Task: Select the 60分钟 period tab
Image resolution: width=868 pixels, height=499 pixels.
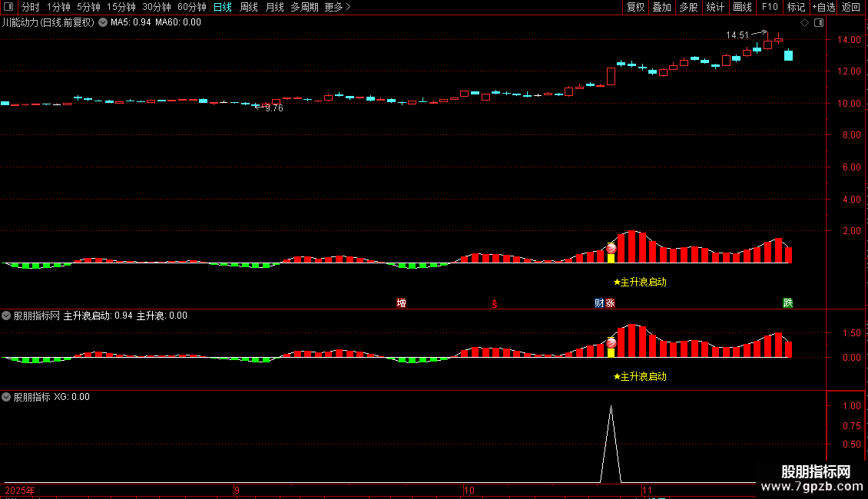Action: pos(192,7)
